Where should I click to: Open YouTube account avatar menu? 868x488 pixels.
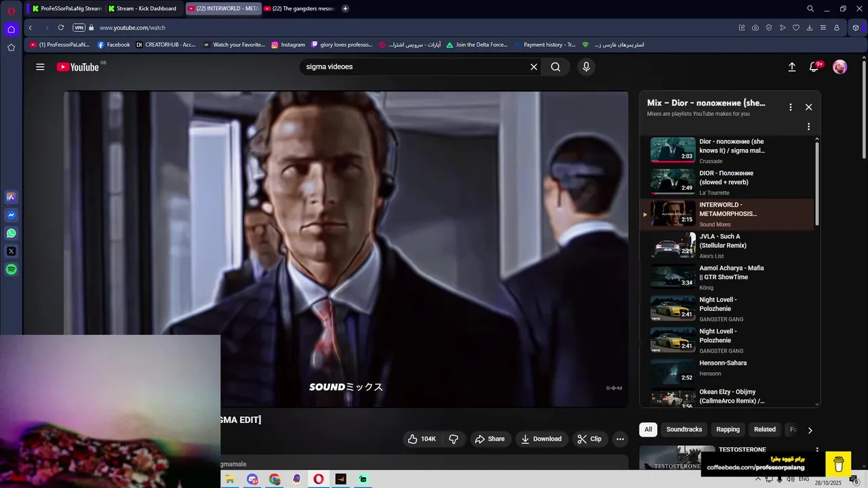(840, 67)
